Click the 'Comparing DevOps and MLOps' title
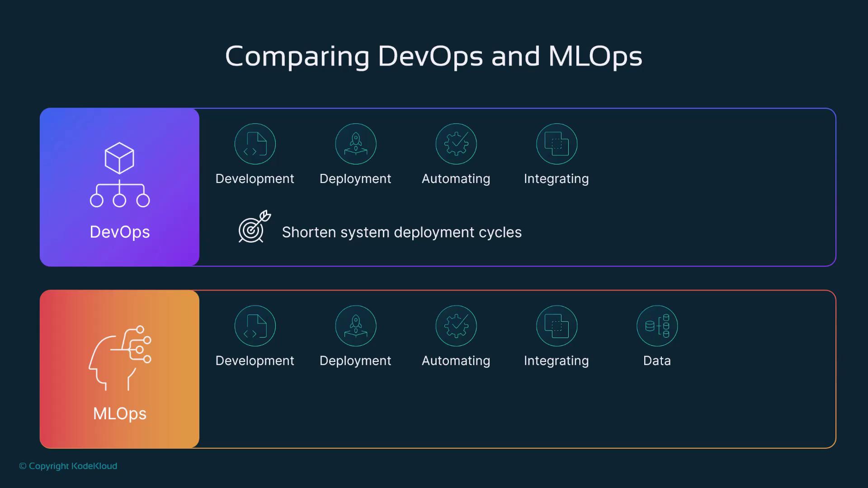The height and width of the screenshot is (488, 868). point(434,56)
